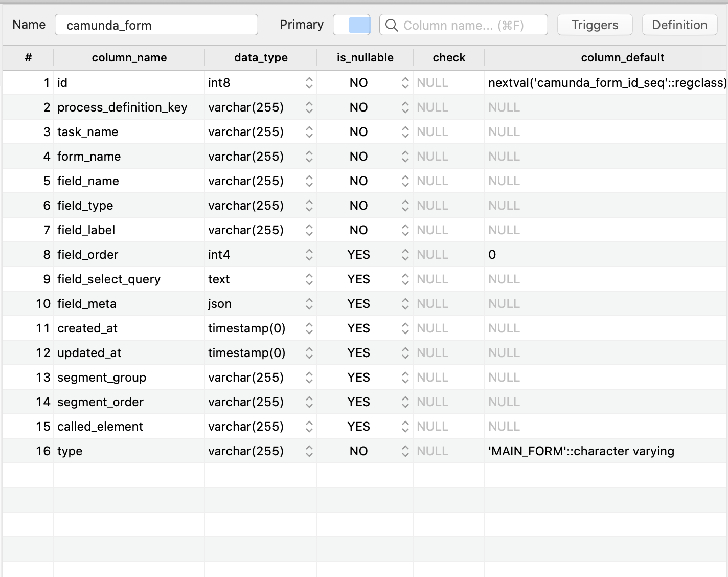This screenshot has height=577, width=728.
Task: Click the search magnifier icon
Action: click(x=392, y=25)
